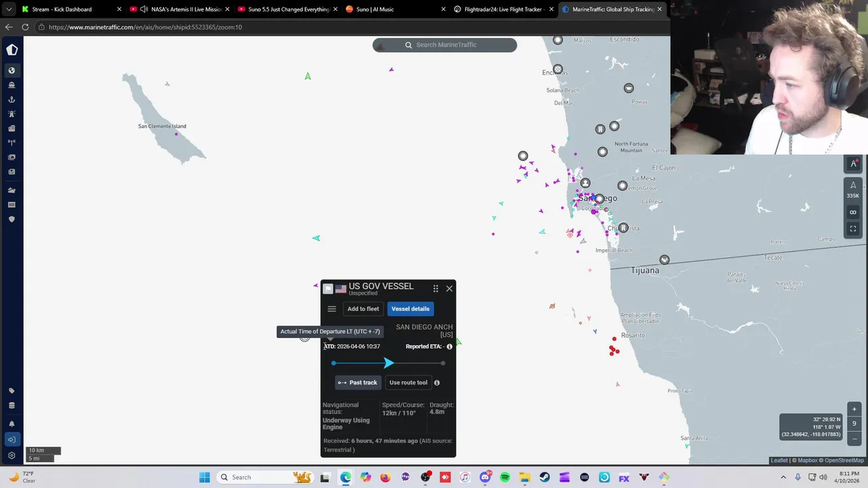Click the Search MarineTraffic field
The width and height of the screenshot is (868, 488).
click(445, 45)
